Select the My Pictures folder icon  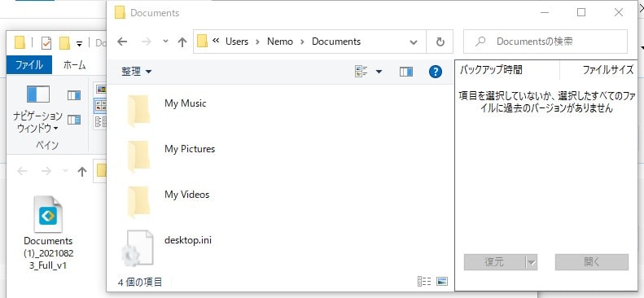(x=138, y=156)
